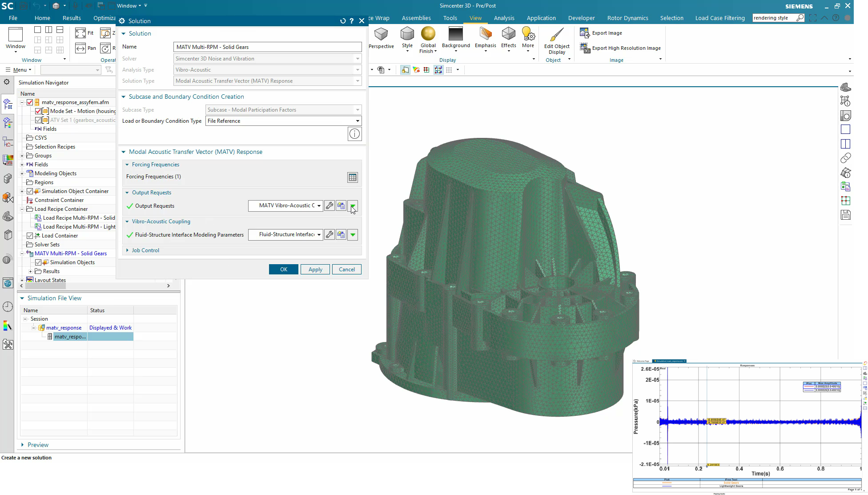Toggle the Simulation Objects checkbox
Image resolution: width=868 pixels, height=495 pixels.
(x=39, y=262)
